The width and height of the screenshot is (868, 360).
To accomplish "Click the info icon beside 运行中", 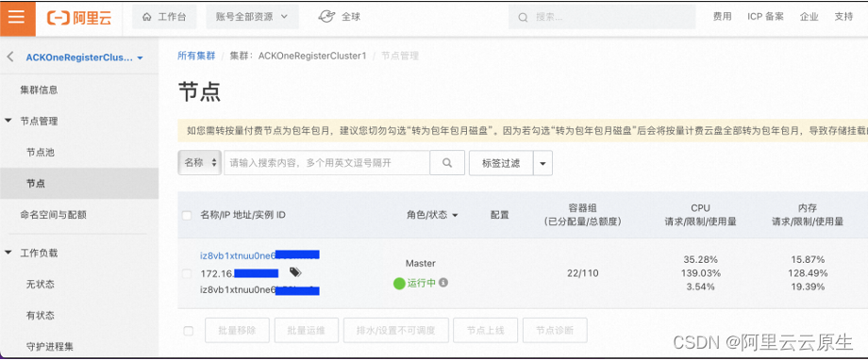I will click(x=443, y=283).
